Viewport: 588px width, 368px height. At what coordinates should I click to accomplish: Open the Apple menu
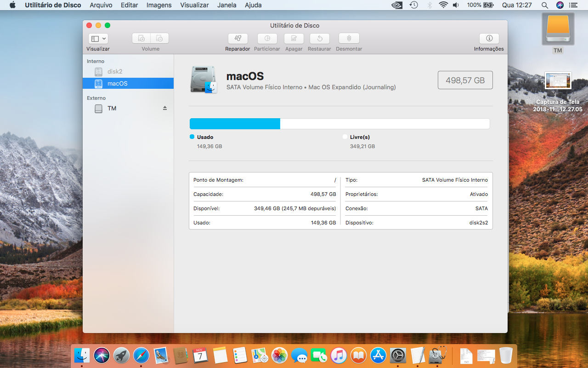[x=12, y=5]
